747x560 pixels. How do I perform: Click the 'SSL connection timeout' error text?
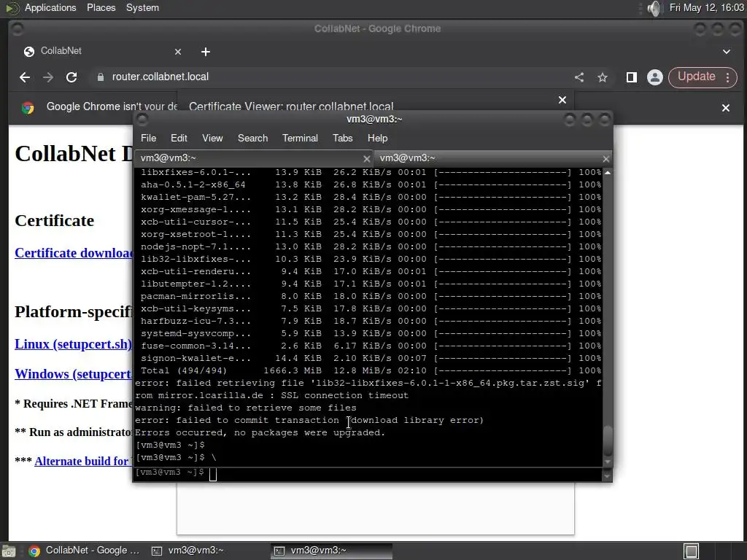344,395
